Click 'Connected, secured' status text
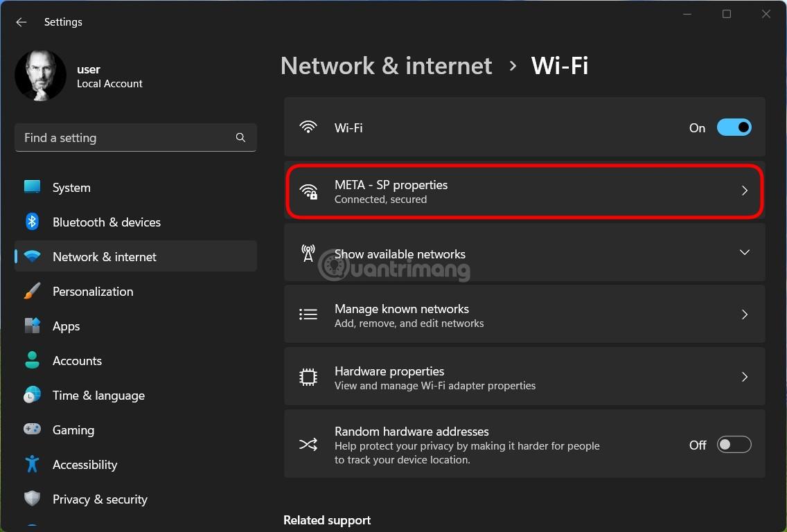Screen dimensions: 787x532 pyautogui.click(x=380, y=199)
